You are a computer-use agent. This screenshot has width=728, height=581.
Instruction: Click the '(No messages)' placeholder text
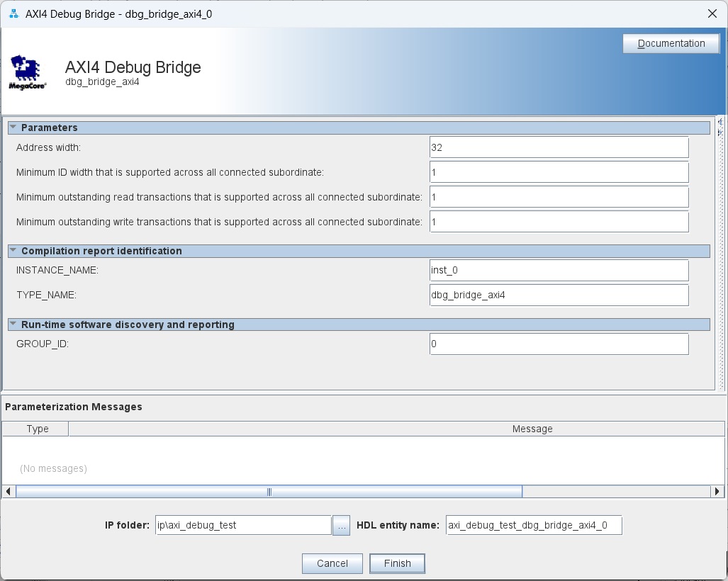click(x=53, y=469)
